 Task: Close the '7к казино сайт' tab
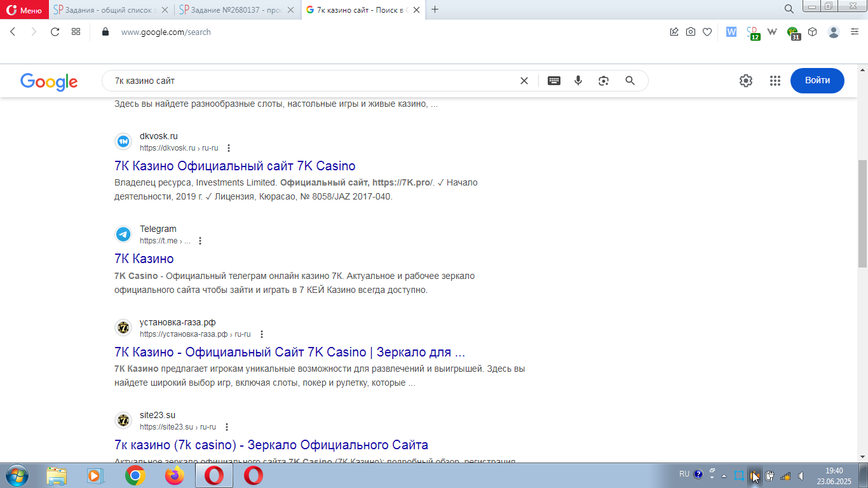point(417,10)
